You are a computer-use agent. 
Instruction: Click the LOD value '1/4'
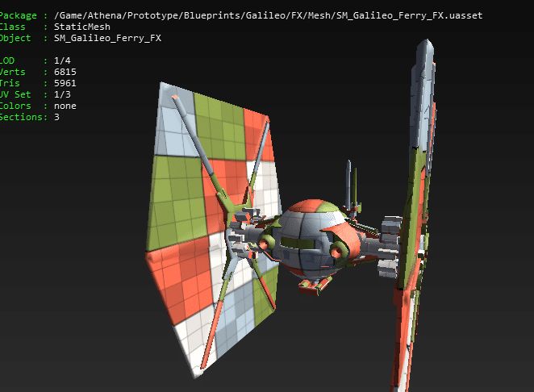(x=62, y=60)
